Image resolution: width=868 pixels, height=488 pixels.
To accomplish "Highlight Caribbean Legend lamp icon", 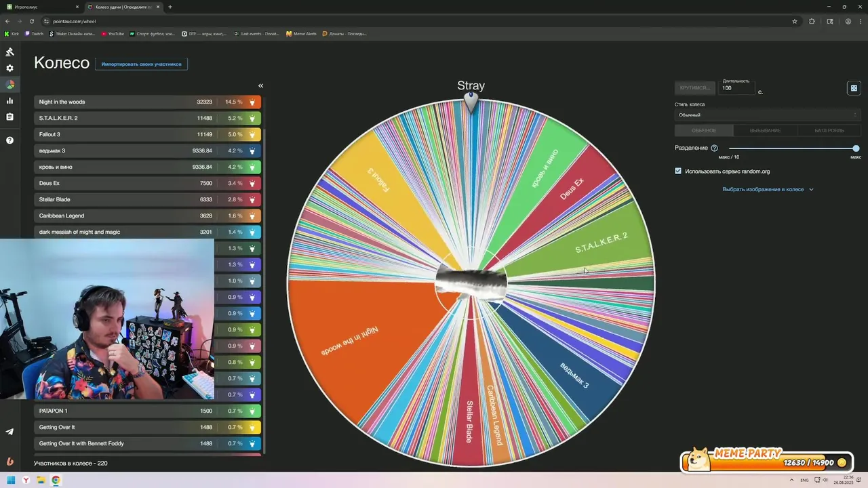I will [252, 216].
